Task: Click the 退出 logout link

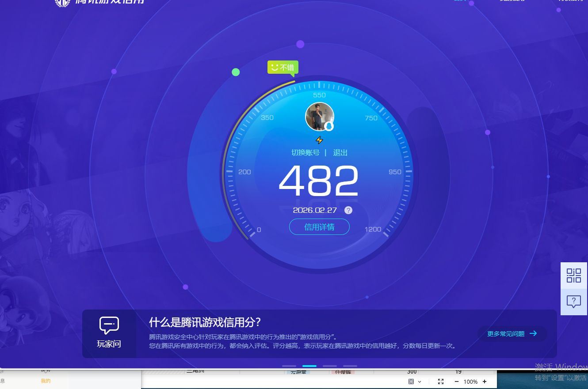Action: pos(340,153)
